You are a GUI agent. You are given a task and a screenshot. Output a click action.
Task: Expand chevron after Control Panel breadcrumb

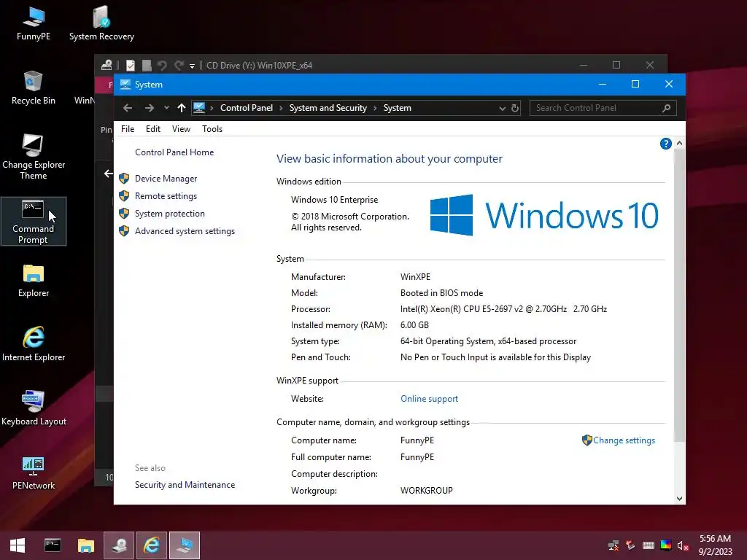[x=281, y=108]
